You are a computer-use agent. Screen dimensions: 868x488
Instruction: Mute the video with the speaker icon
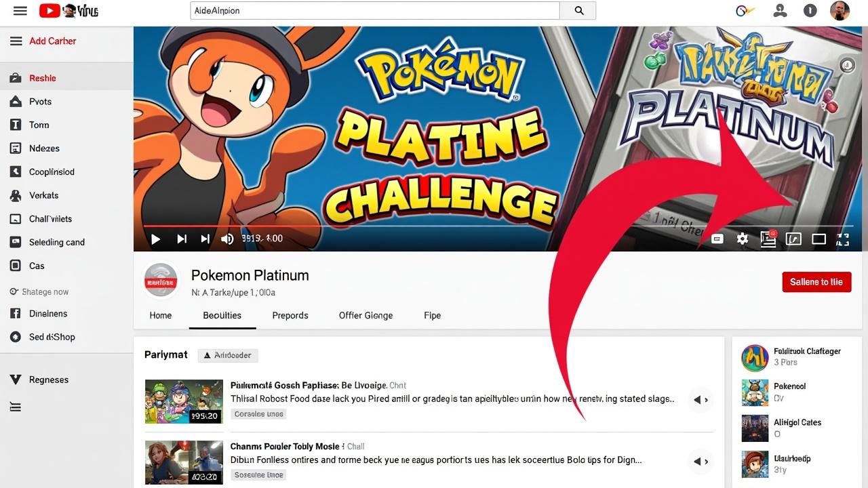(x=227, y=239)
